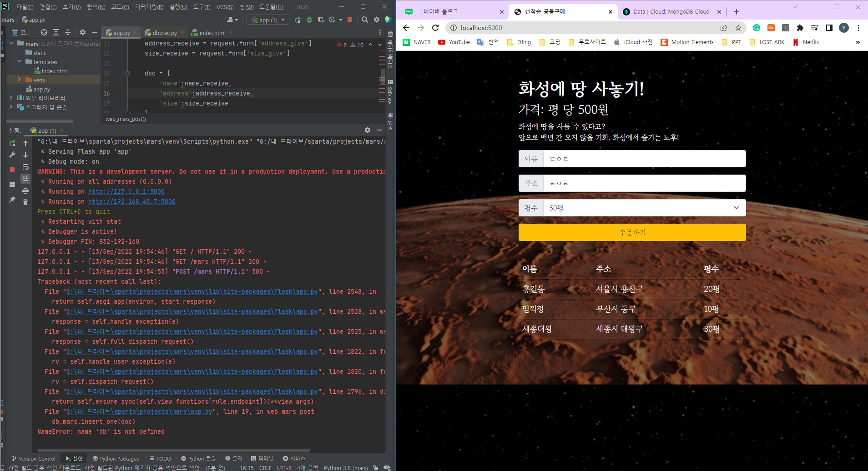Toggle soft-wrap in Run console

coord(25,167)
